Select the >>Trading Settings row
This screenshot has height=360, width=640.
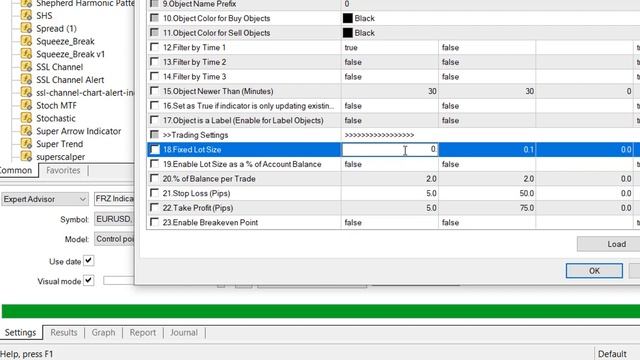(393, 135)
